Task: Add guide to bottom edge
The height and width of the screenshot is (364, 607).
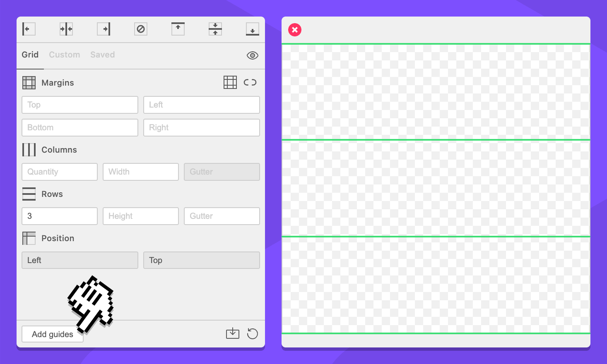Action: click(x=253, y=29)
